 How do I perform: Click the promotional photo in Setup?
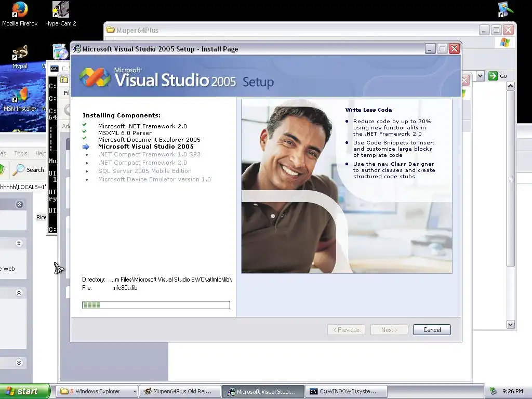pos(347,186)
